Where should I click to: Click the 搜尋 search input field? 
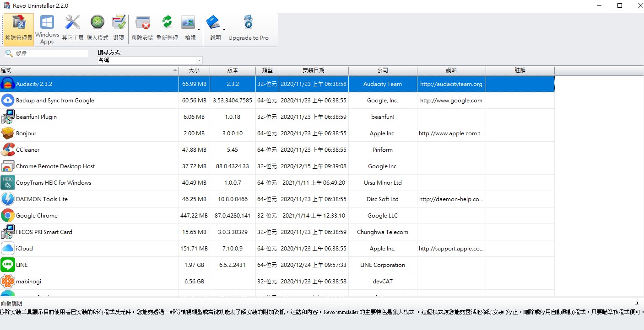[x=51, y=53]
